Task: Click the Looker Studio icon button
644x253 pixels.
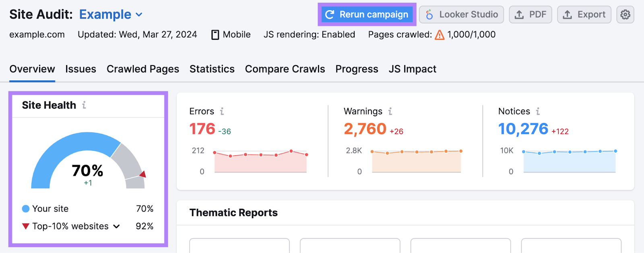Action: pyautogui.click(x=429, y=14)
